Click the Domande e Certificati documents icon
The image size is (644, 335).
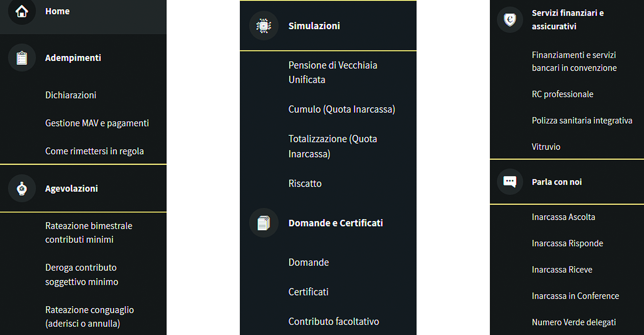tap(264, 223)
